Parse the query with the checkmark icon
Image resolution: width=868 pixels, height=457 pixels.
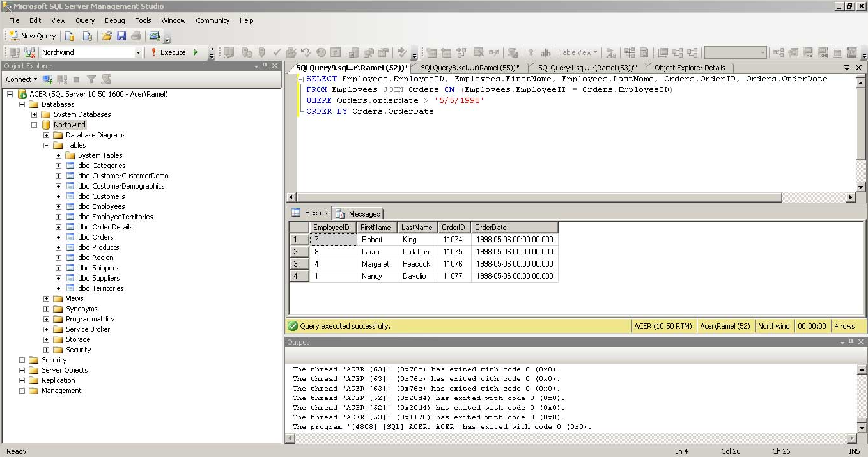coord(277,52)
